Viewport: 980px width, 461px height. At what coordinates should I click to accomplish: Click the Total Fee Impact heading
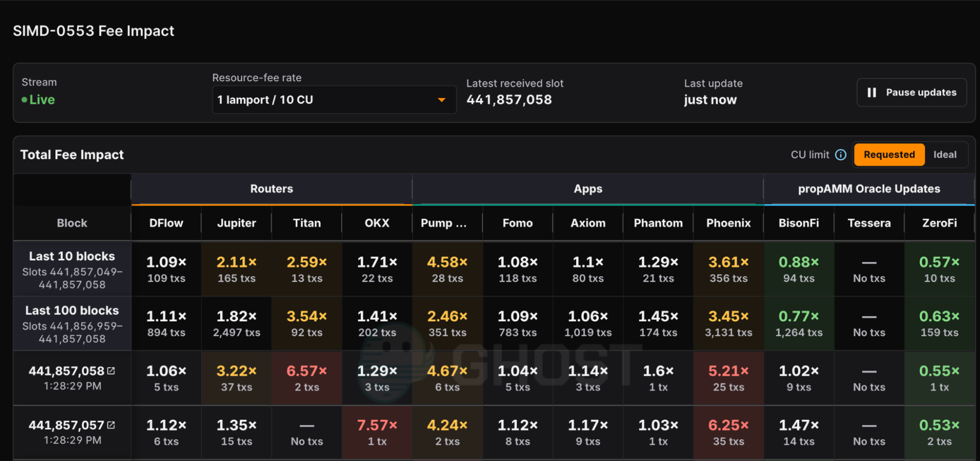[x=72, y=155]
